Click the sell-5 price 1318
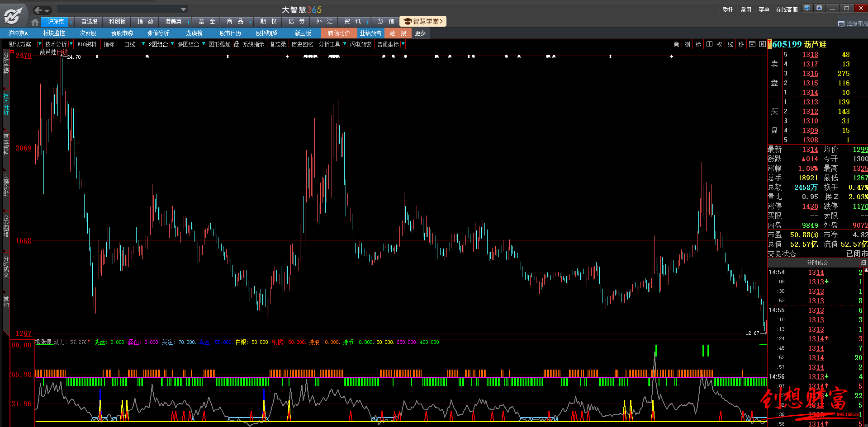Screen dimensions: 868x427 810,55
